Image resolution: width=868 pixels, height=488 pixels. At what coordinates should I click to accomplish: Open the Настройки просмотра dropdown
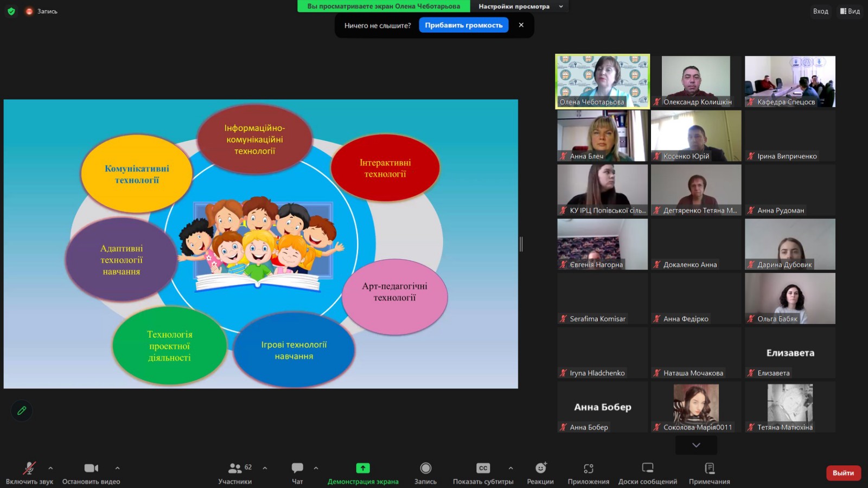[520, 7]
